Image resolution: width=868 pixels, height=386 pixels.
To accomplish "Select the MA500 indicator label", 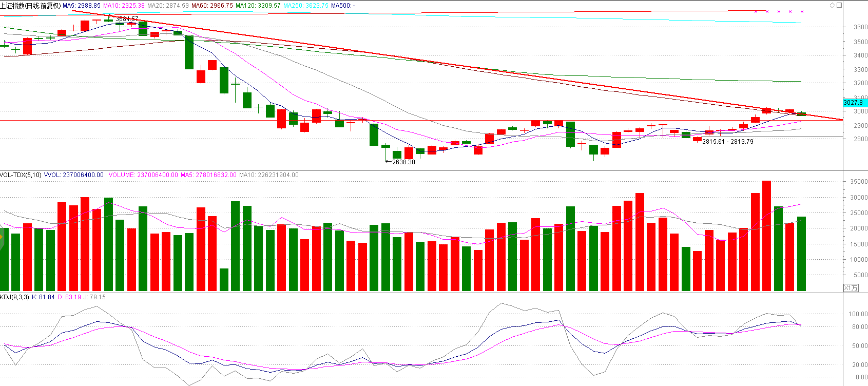I will 343,6.
